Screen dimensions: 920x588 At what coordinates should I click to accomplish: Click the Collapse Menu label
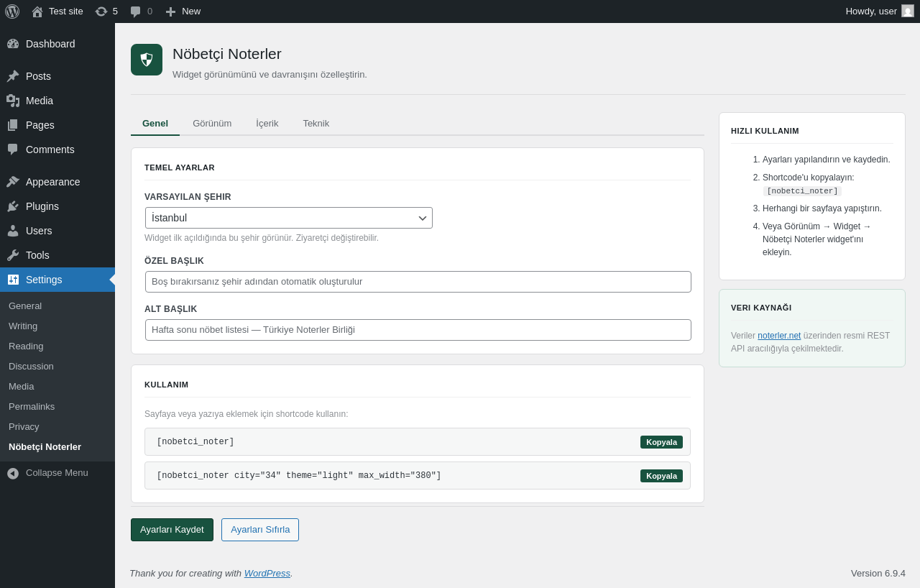click(57, 473)
